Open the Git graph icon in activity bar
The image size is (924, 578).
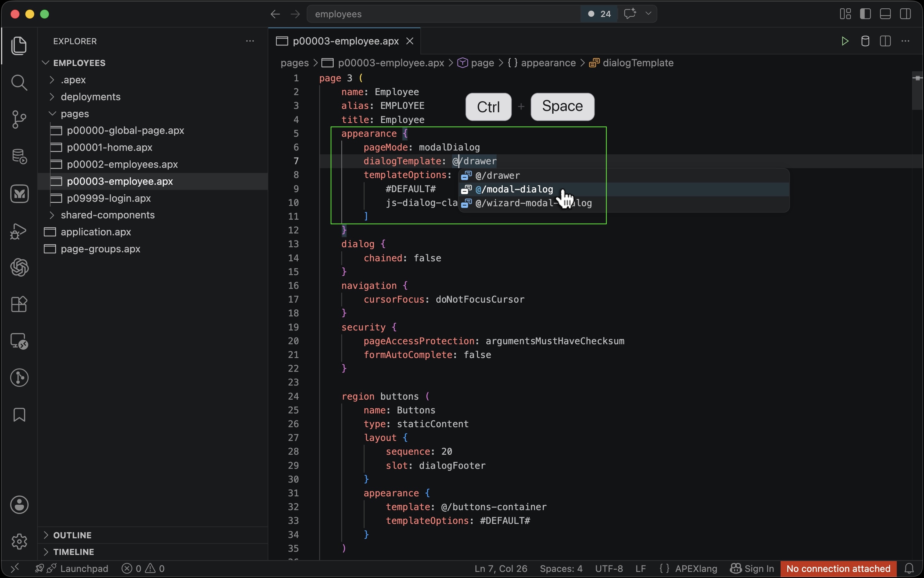(x=19, y=378)
